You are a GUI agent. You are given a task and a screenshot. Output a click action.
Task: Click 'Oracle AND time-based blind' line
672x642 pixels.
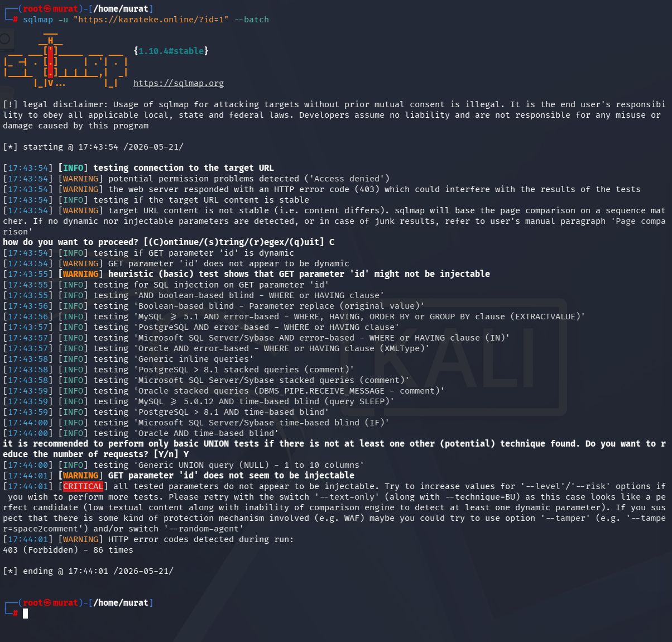pos(141,433)
